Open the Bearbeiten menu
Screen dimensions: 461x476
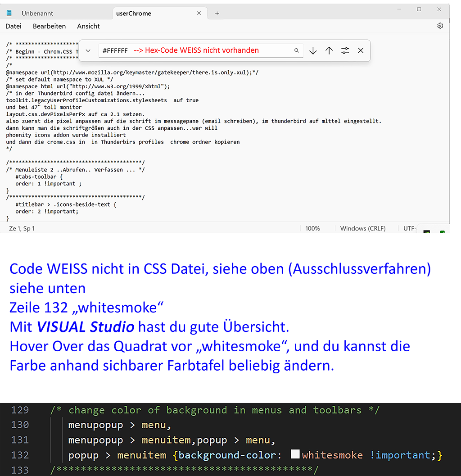[x=49, y=26]
